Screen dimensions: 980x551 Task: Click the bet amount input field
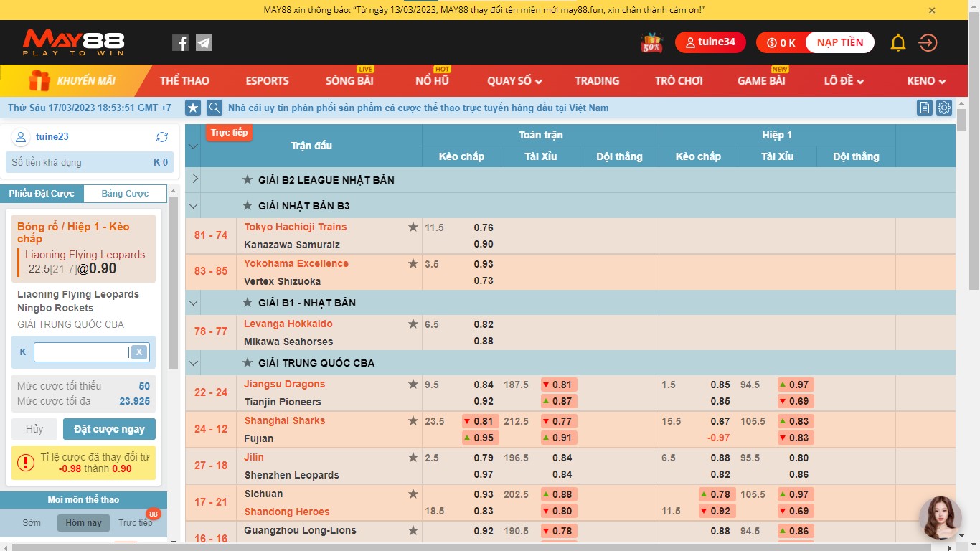click(x=81, y=352)
